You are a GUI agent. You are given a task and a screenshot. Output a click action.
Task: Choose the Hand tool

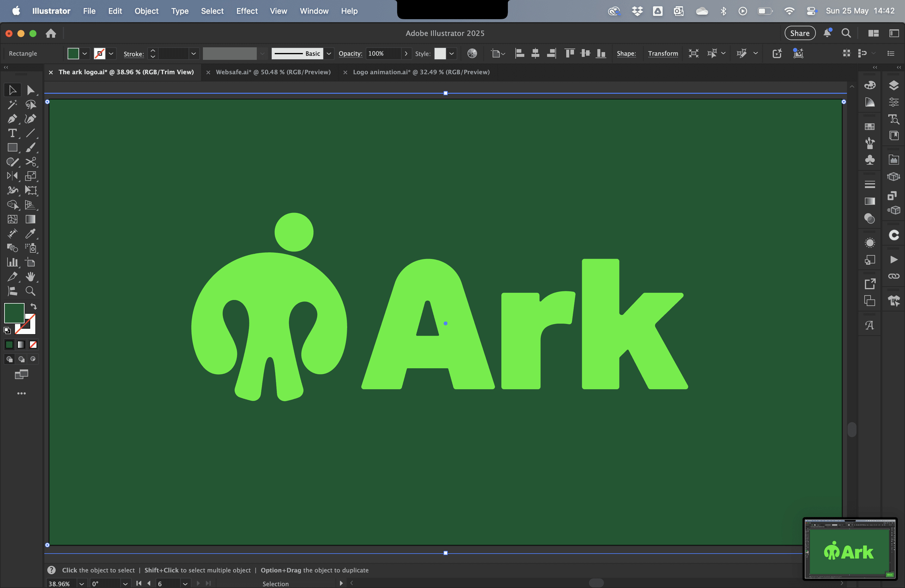tap(31, 277)
